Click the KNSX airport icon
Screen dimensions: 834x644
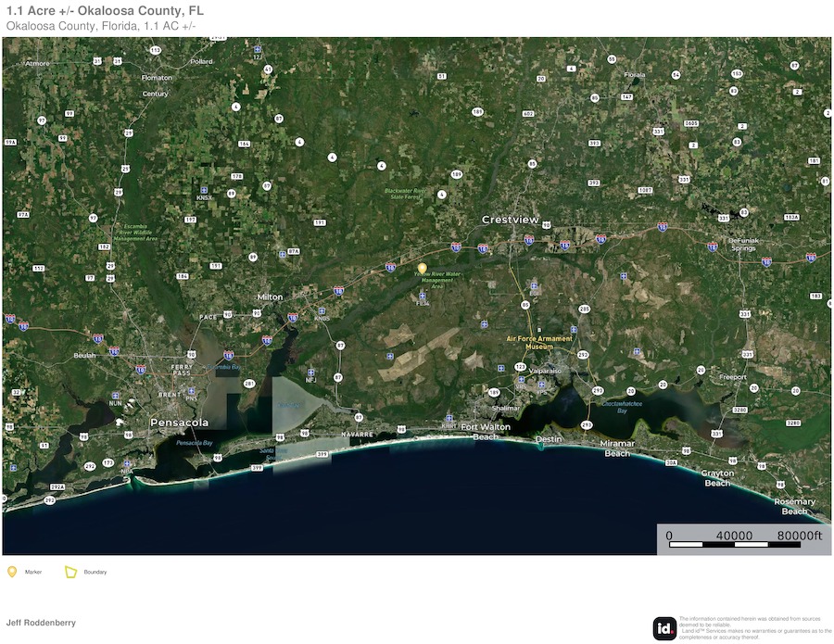[x=204, y=189]
